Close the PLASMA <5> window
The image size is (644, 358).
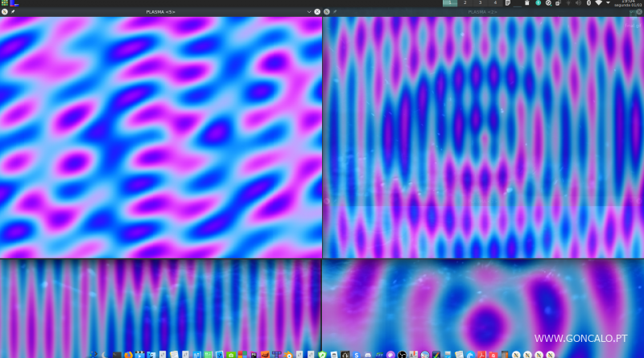pyautogui.click(x=317, y=12)
